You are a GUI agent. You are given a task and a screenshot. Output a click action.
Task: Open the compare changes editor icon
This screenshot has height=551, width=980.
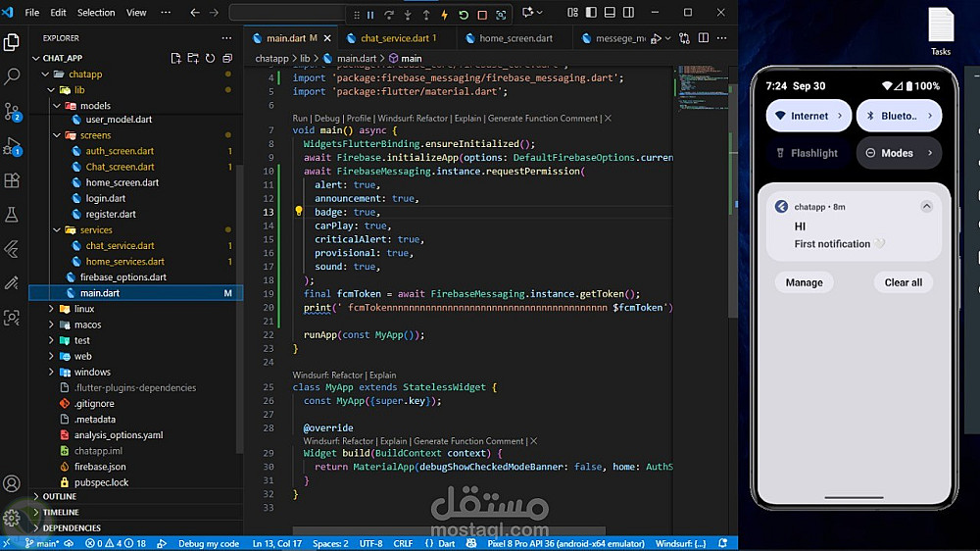(x=684, y=38)
